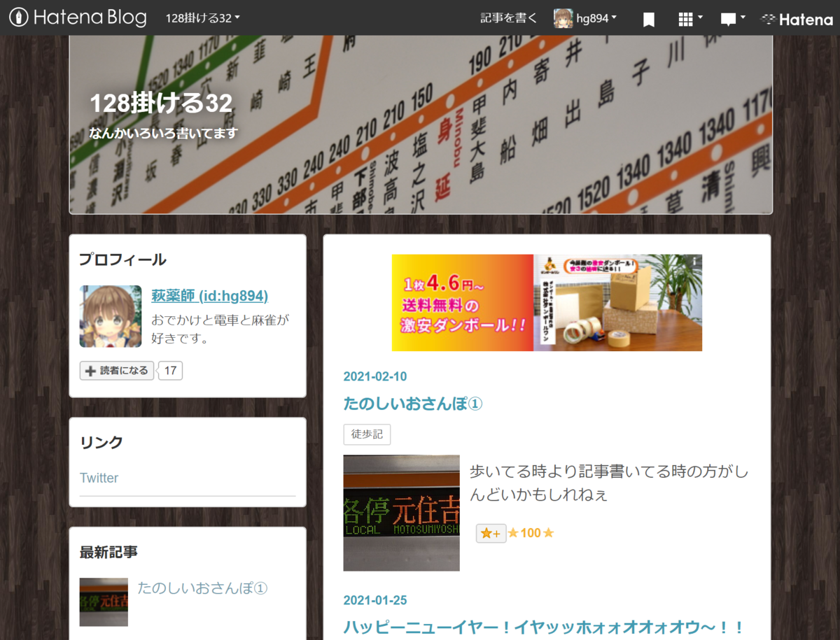Open the 徒歩記 category tag
Image resolution: width=840 pixels, height=640 pixels.
[367, 434]
